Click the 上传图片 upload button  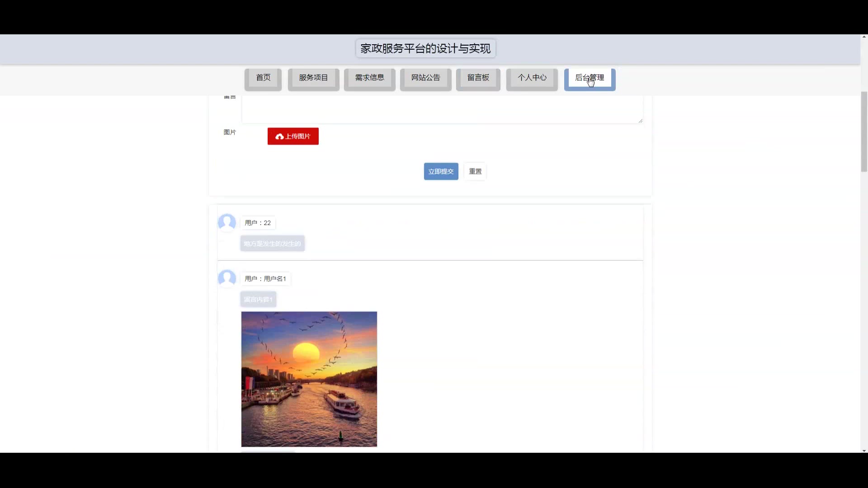(293, 136)
